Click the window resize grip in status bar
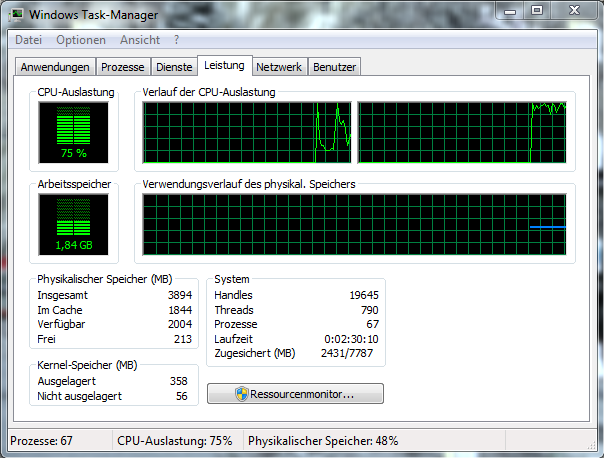 pos(592,445)
